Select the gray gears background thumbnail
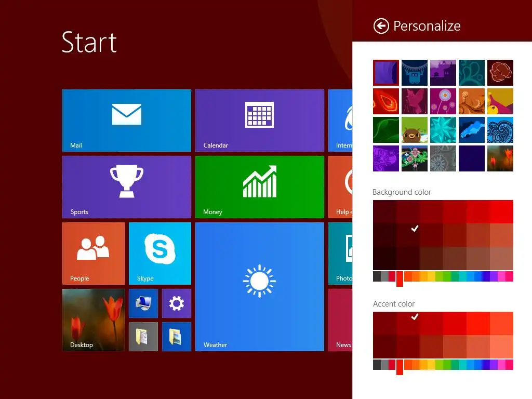 (x=443, y=158)
